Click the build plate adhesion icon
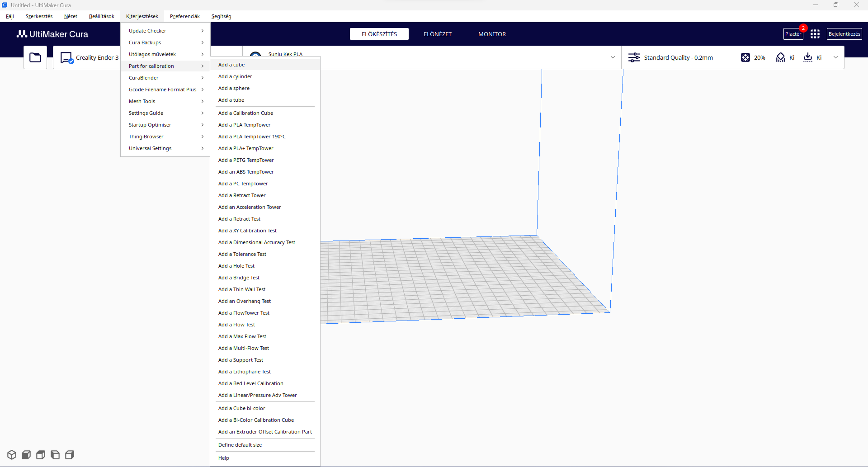Viewport: 868px width, 467px height. pyautogui.click(x=808, y=57)
